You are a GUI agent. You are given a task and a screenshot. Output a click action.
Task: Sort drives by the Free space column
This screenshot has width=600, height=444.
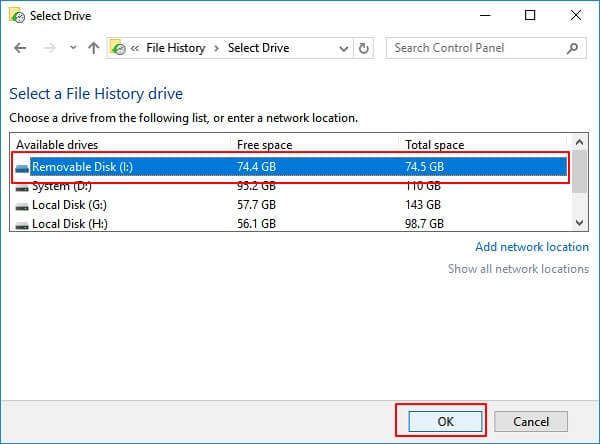(314, 144)
